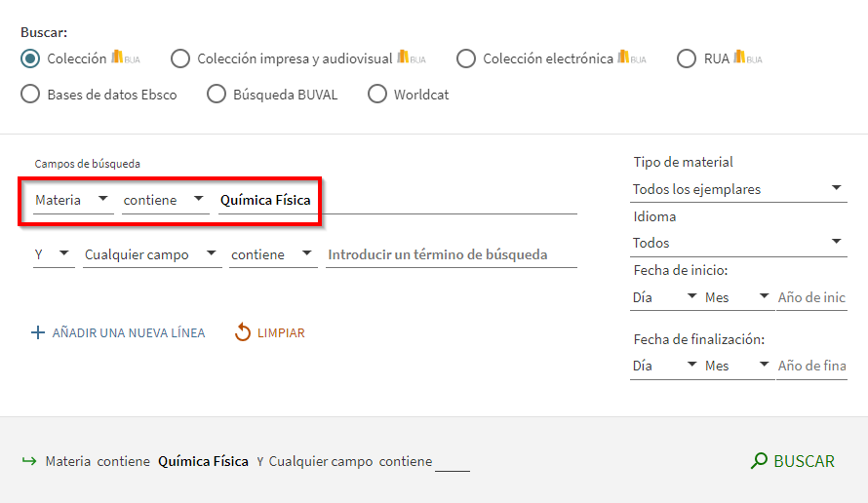Expand the Tipo de material dropdown
The height and width of the screenshot is (503, 868).
point(739,189)
